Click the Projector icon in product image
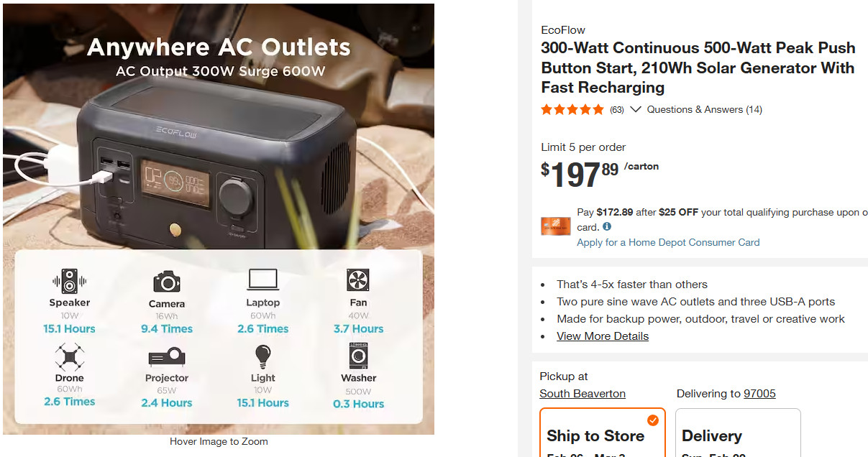The image size is (868, 457). point(166,357)
